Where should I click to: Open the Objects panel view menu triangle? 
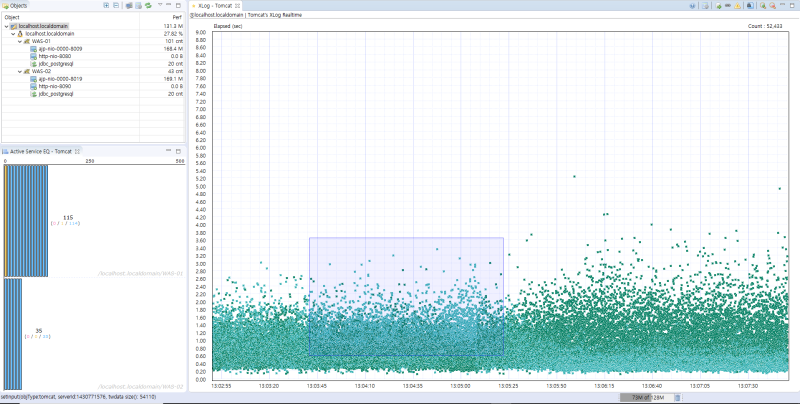pos(160,5)
